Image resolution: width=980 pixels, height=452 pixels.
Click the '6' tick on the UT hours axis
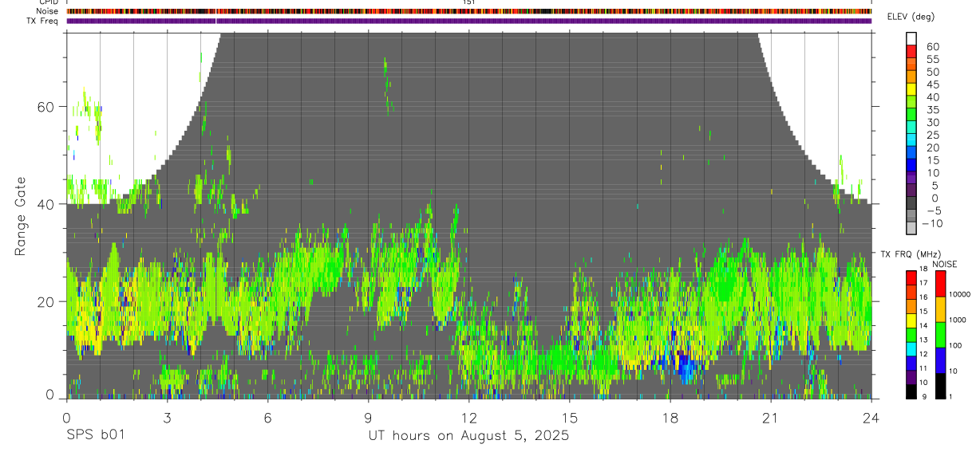pos(267,417)
